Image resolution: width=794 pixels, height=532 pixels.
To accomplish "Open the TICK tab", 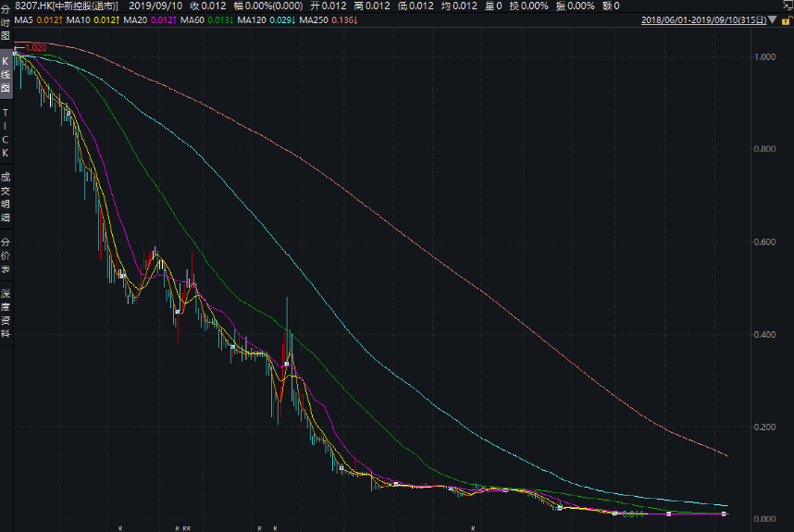I will (6, 132).
